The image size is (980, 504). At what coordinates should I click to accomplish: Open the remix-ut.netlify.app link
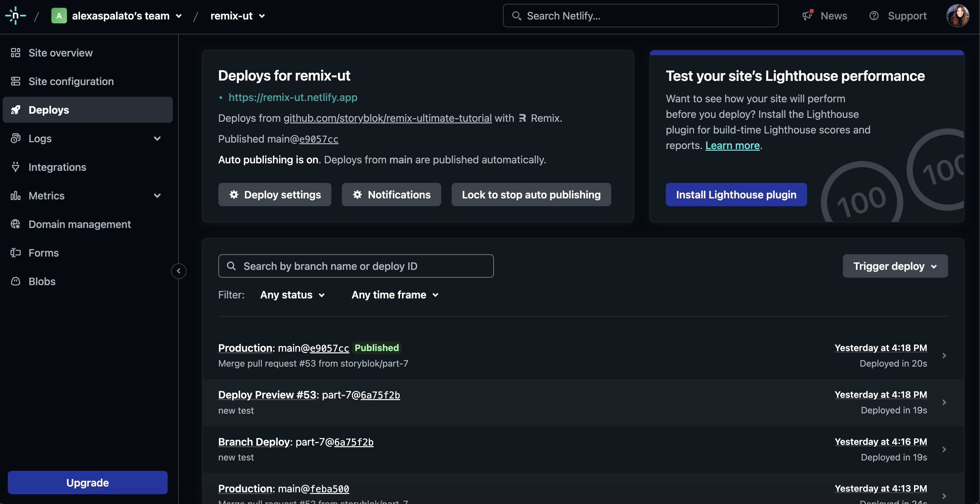[x=292, y=97]
